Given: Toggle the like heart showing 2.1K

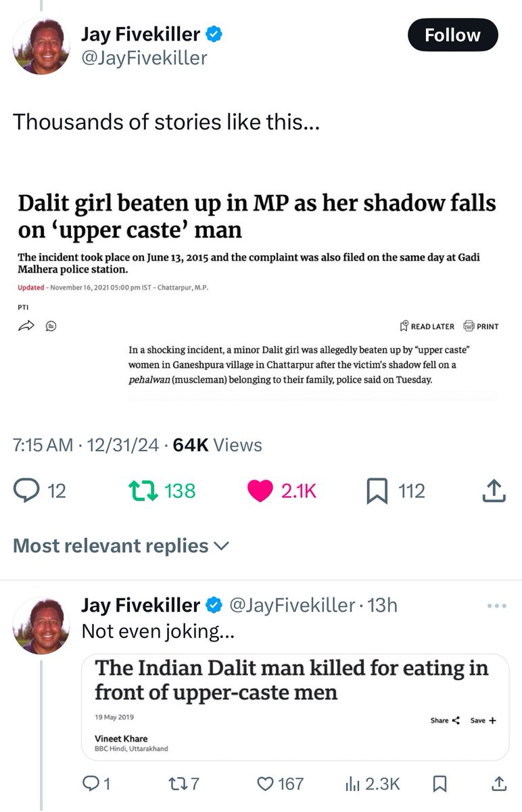Looking at the screenshot, I should coord(260,491).
